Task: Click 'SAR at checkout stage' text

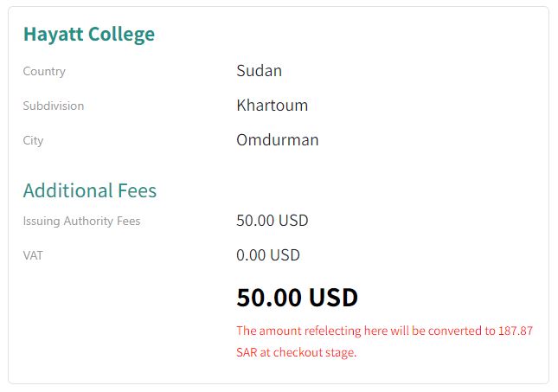Action: tap(296, 352)
